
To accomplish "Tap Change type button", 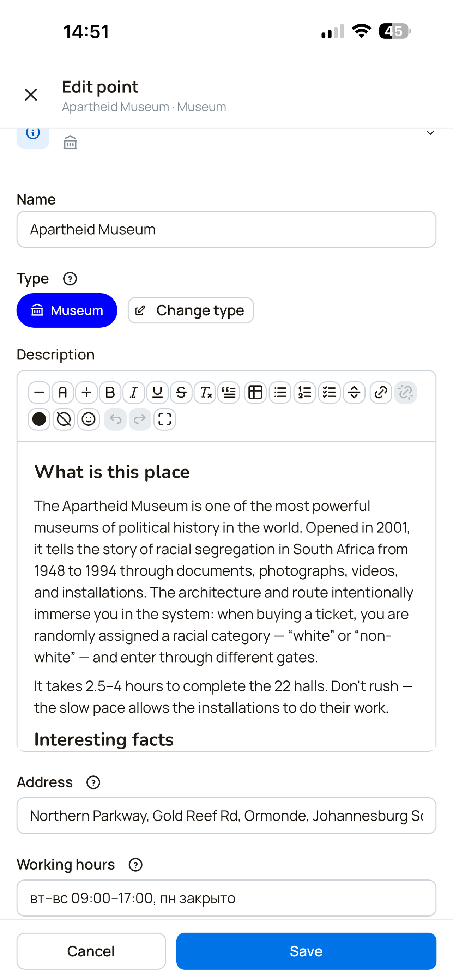I will pyautogui.click(x=191, y=310).
